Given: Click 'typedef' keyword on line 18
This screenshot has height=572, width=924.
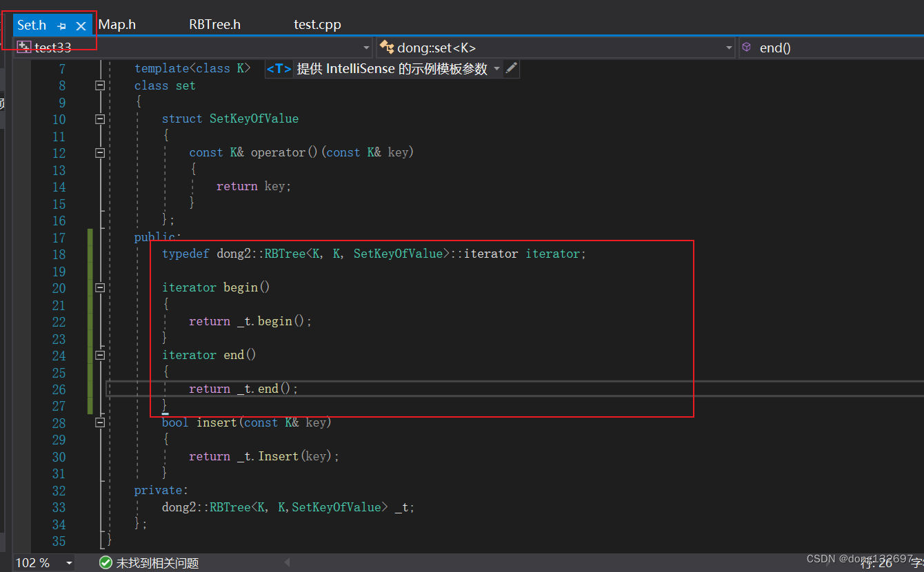Looking at the screenshot, I should pyautogui.click(x=185, y=254).
